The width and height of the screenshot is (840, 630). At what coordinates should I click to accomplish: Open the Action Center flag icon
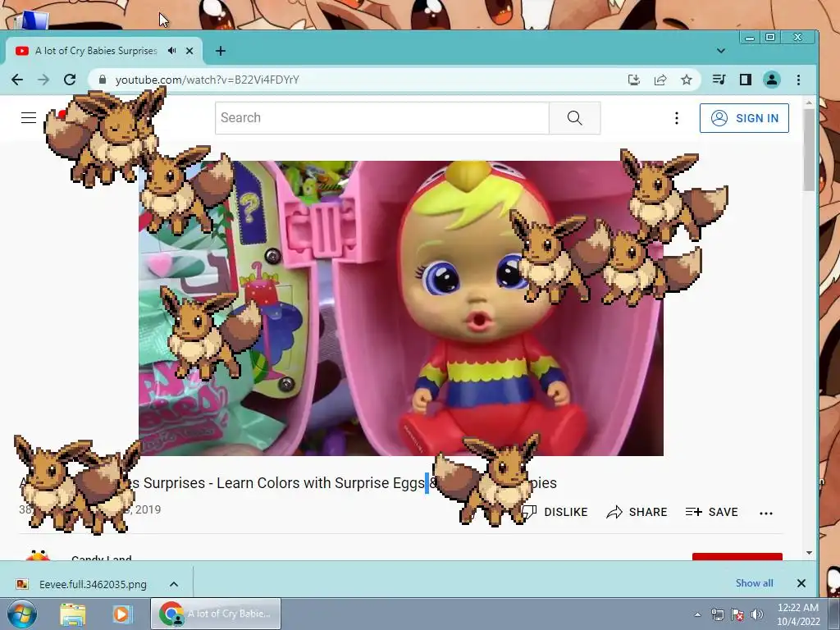pyautogui.click(x=737, y=614)
